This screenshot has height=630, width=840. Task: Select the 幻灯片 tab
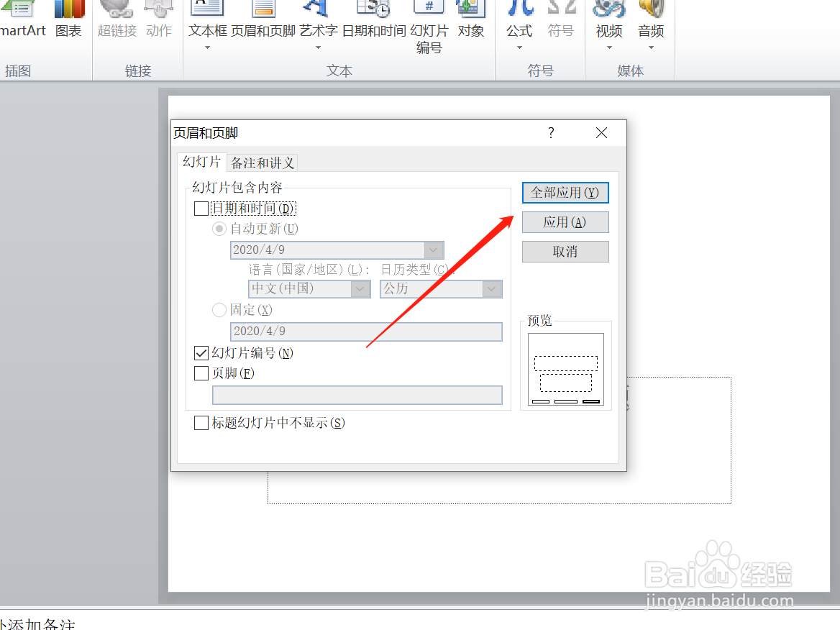tap(201, 162)
